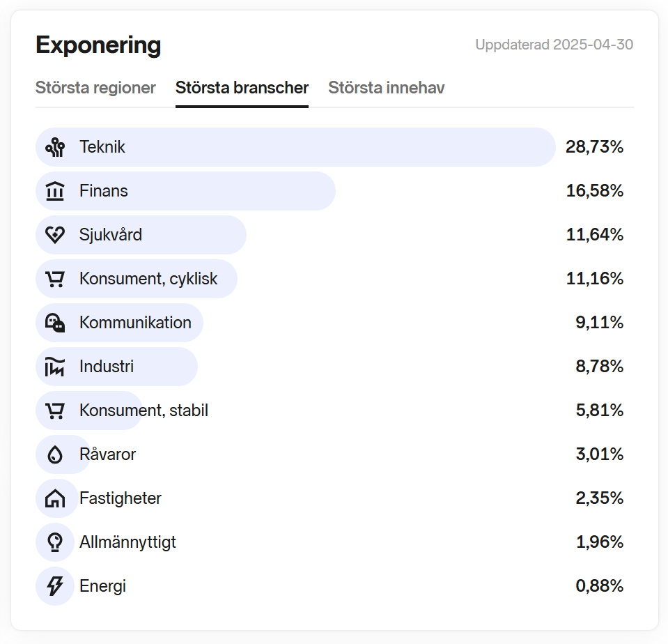Click the Uppdaterad 2025-04-30 date text
668x644 pixels.
coord(554,45)
